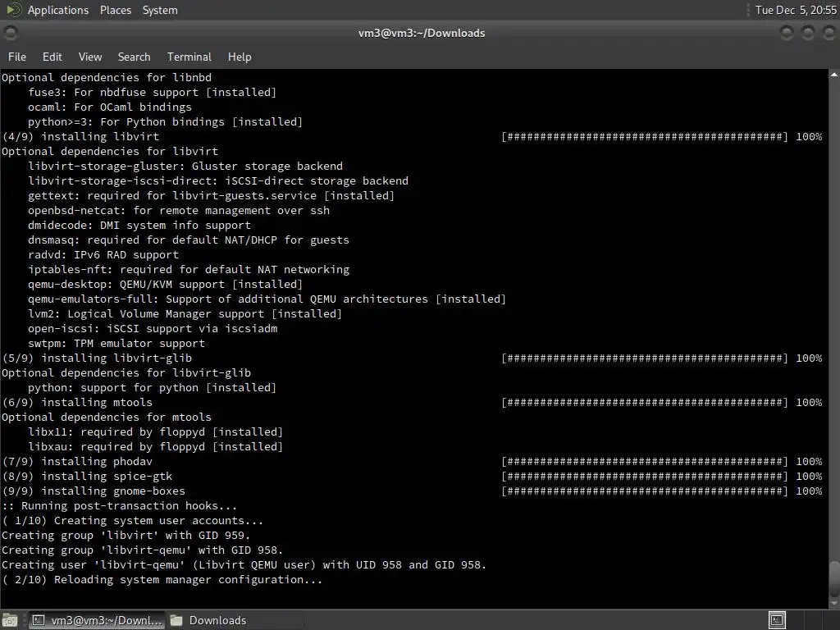Viewport: 840px width, 630px height.
Task: Click 'dnsmasq: required for default NAT/DHCP' line
Action: [x=189, y=240]
